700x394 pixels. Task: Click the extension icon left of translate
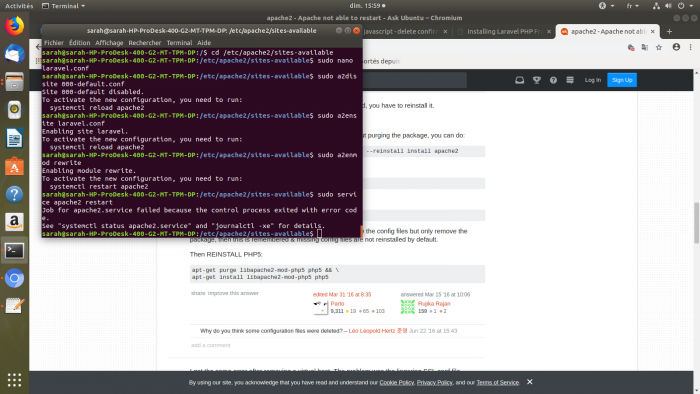coord(631,47)
